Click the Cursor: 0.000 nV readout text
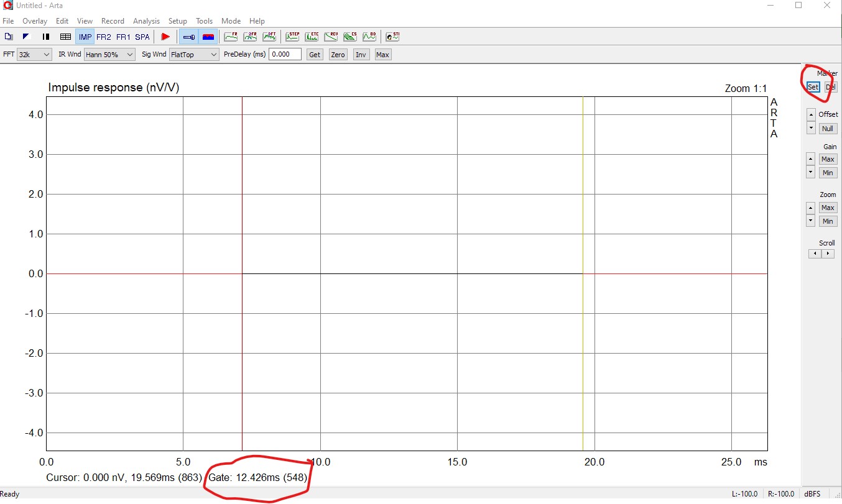 tap(124, 478)
